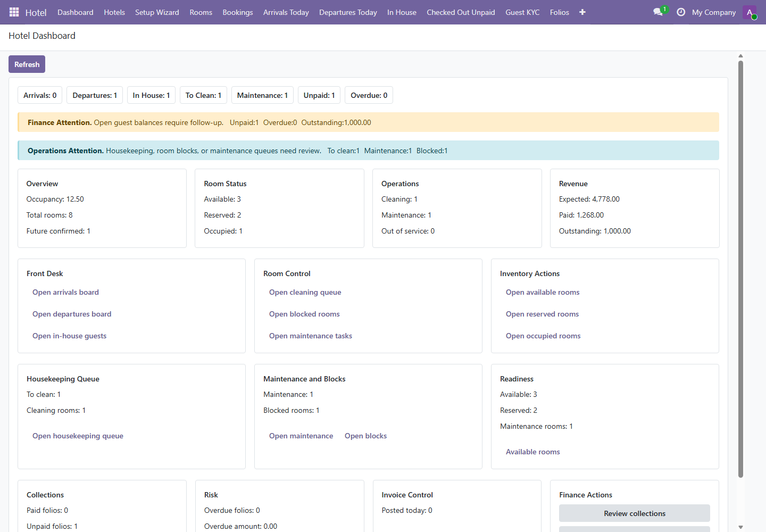Open available rooms link
Image resolution: width=766 pixels, height=532 pixels.
coord(543,292)
